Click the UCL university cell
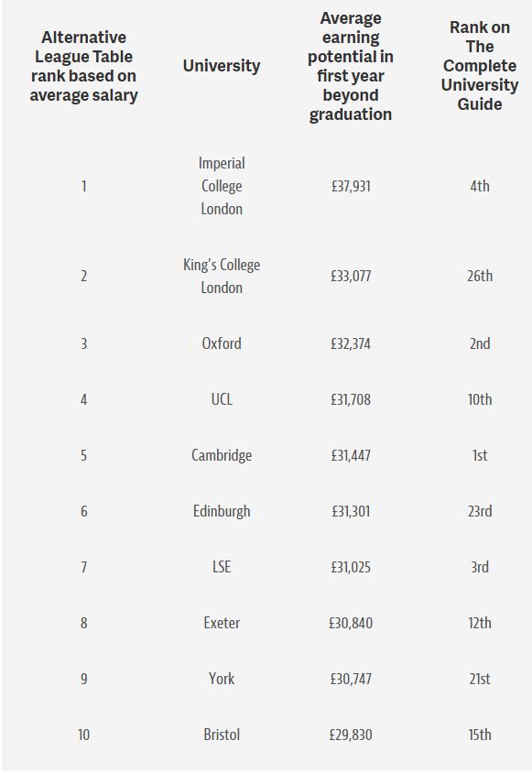 click(x=222, y=398)
